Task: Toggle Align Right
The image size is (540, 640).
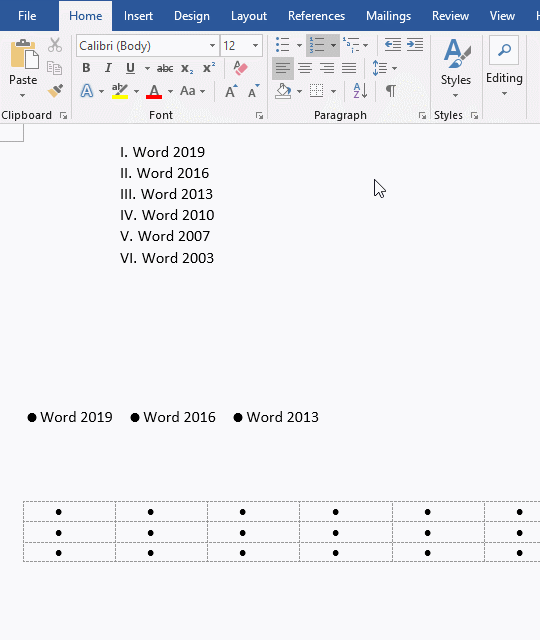Action: [x=327, y=68]
